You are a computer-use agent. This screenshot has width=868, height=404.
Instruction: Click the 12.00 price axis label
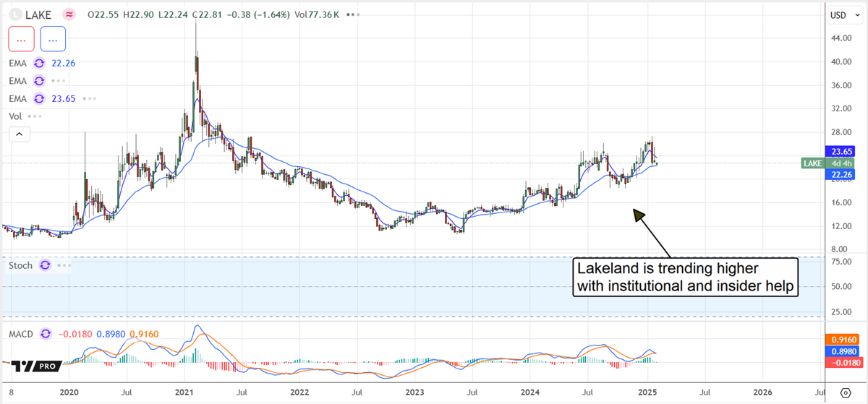pyautogui.click(x=840, y=225)
